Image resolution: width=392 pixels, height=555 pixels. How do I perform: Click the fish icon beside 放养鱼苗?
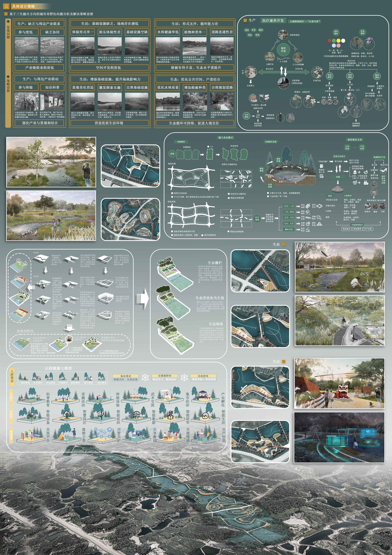click(x=320, y=206)
